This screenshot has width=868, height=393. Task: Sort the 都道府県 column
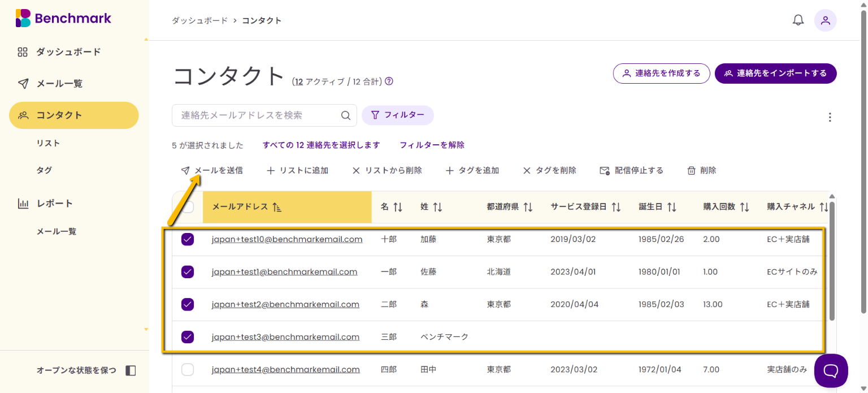[x=528, y=207]
